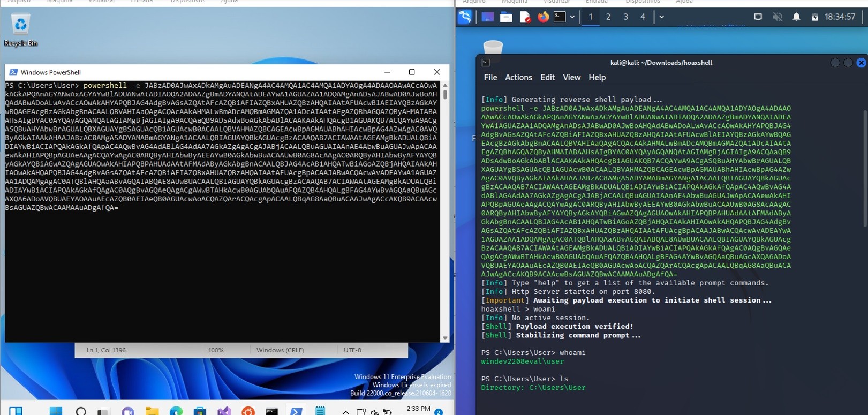Image resolution: width=868 pixels, height=415 pixels.
Task: Switch to Kali workspace 1
Action: click(591, 17)
